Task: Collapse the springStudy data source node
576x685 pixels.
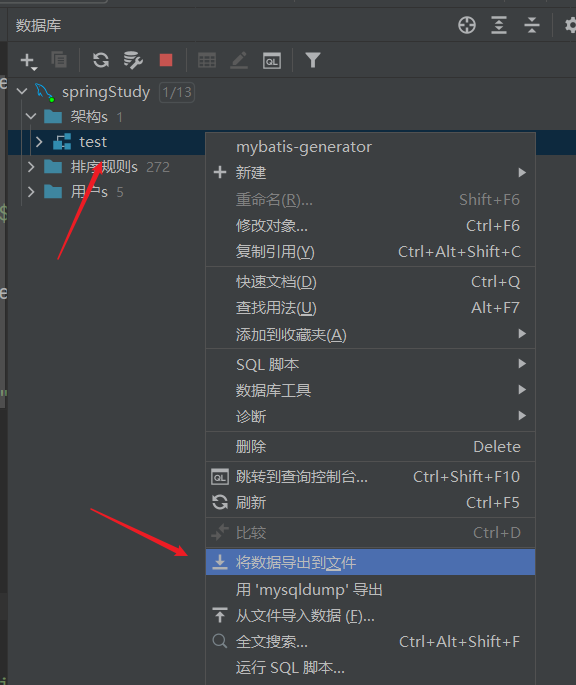Action: (x=22, y=92)
